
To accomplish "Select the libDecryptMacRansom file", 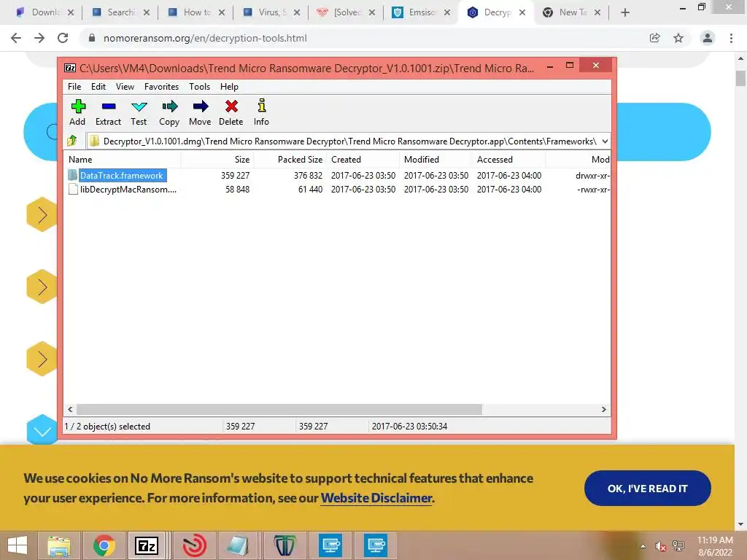I will (x=123, y=190).
